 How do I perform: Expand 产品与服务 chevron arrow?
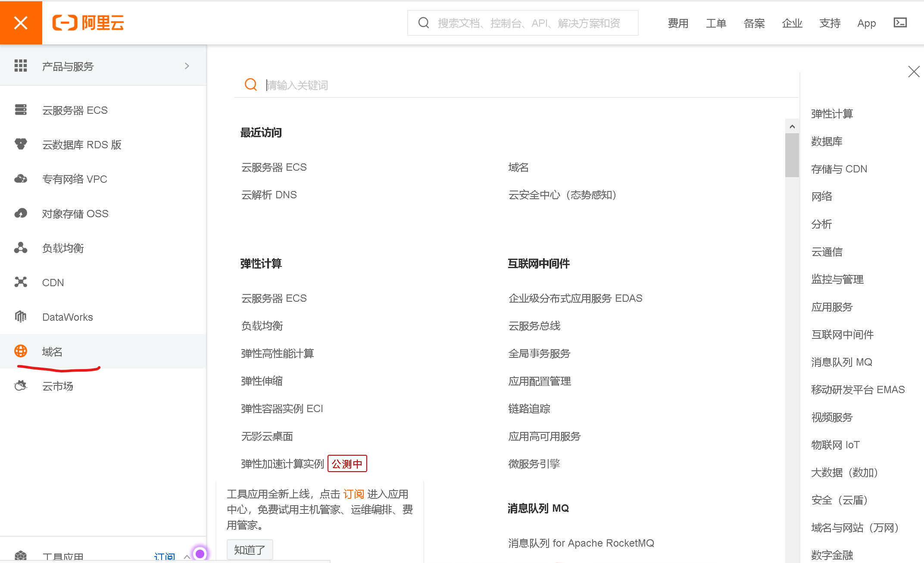coord(187,66)
